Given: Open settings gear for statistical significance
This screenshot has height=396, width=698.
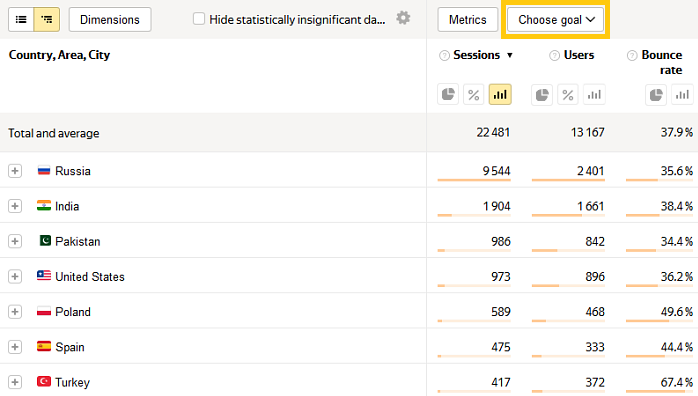Looking at the screenshot, I should point(403,18).
